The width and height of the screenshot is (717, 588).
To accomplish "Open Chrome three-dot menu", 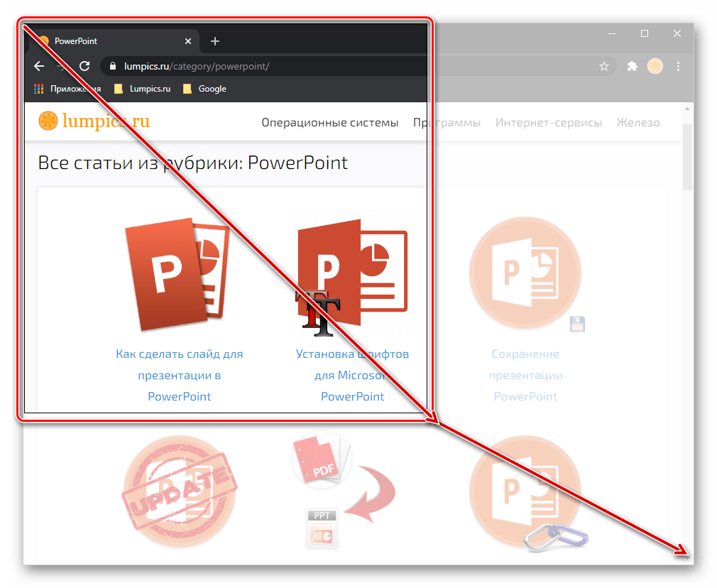I will point(678,66).
